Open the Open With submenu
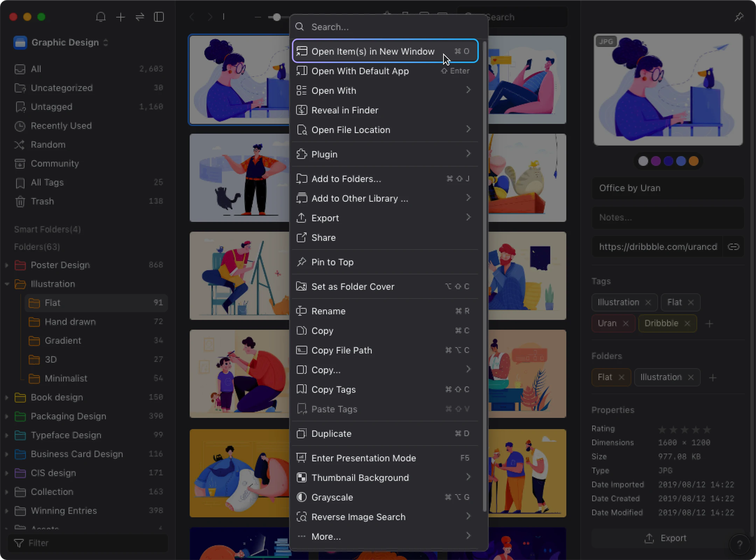The width and height of the screenshot is (756, 560). (x=385, y=90)
